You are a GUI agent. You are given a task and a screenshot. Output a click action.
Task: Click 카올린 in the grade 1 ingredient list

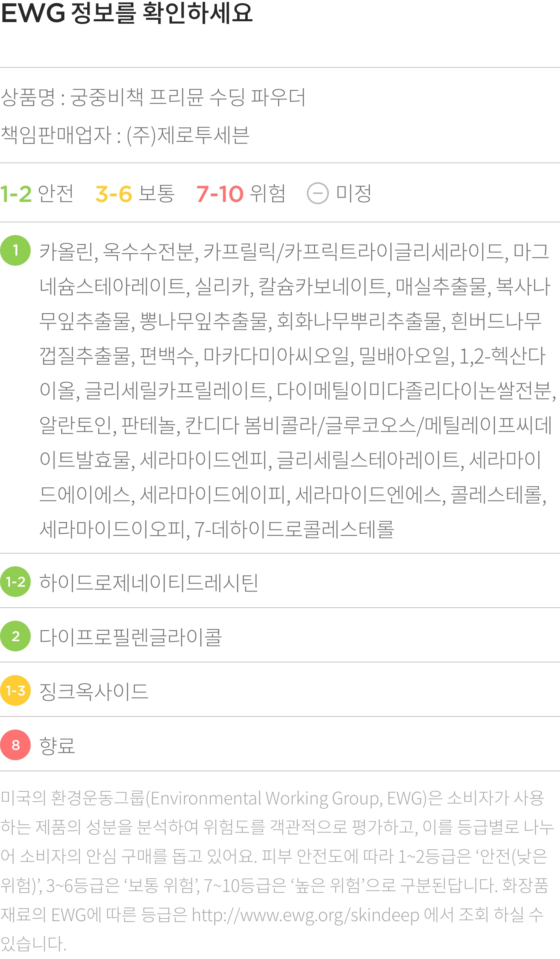[x=66, y=251]
